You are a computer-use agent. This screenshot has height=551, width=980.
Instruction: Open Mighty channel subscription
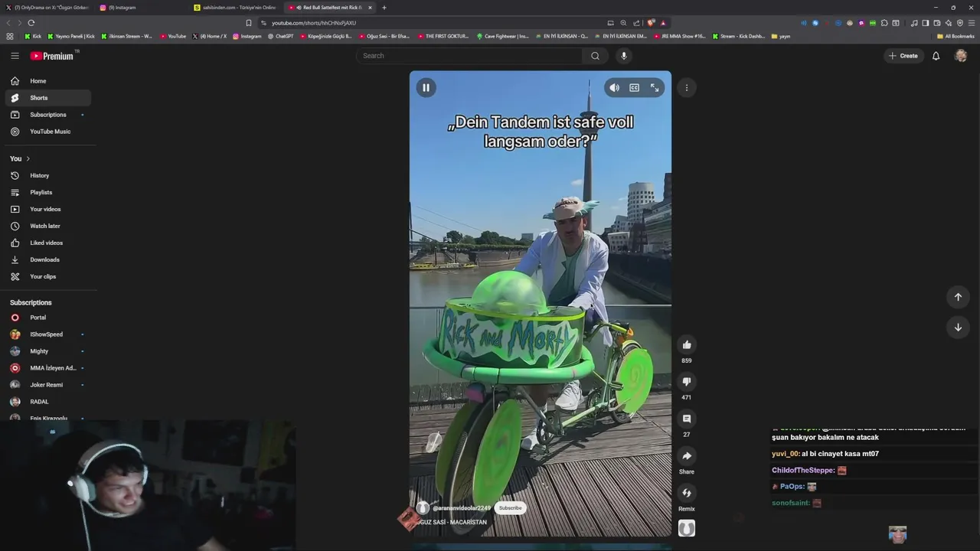48,351
